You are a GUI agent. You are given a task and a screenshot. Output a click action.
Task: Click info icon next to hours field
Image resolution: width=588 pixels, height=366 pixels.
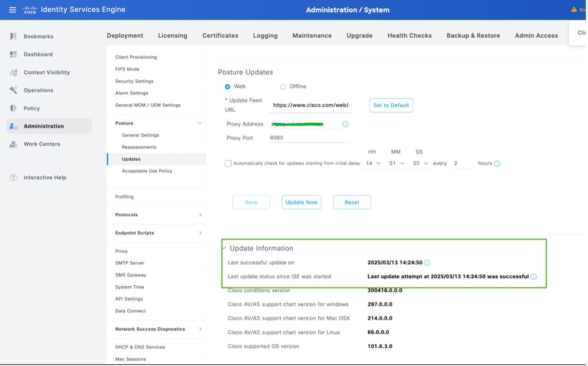click(497, 164)
